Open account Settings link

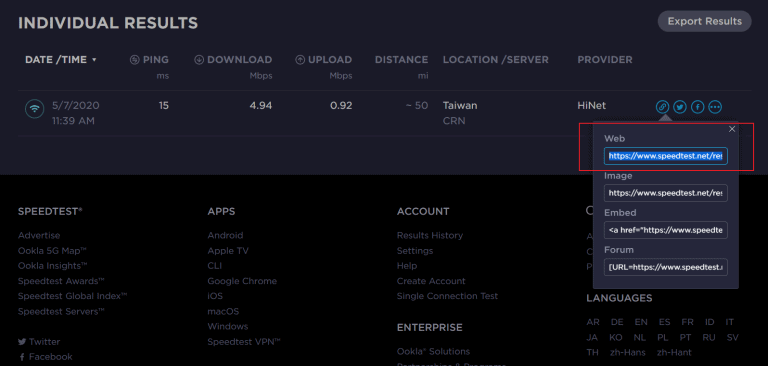pyautogui.click(x=415, y=251)
